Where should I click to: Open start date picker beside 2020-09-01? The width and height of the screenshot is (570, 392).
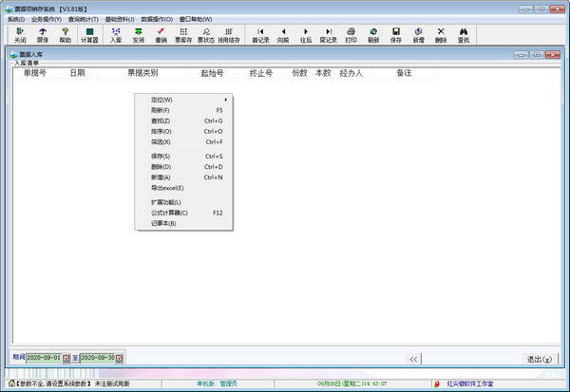click(66, 358)
